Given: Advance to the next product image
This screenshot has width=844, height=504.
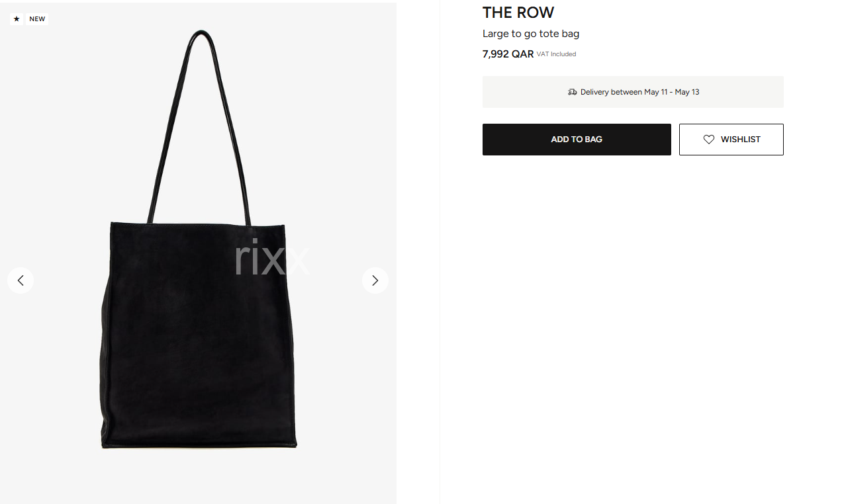Looking at the screenshot, I should (x=375, y=280).
